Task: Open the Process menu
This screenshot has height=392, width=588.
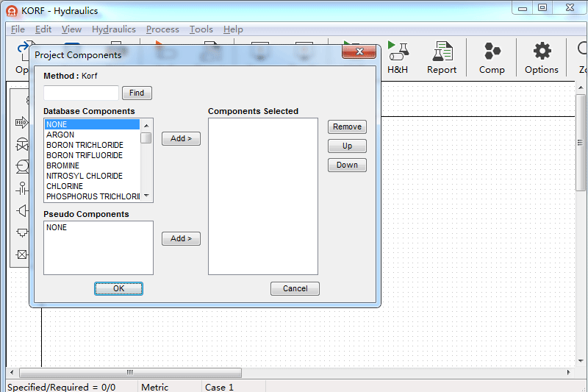Action: (x=162, y=29)
